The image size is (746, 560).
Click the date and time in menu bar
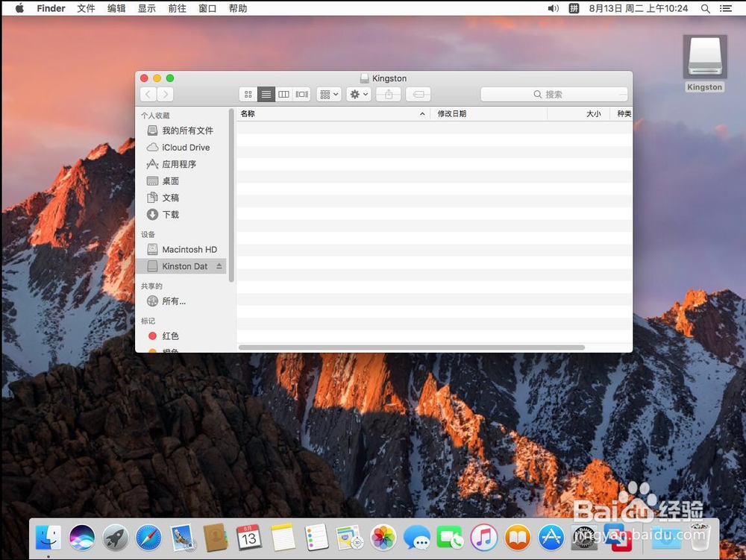pos(639,8)
